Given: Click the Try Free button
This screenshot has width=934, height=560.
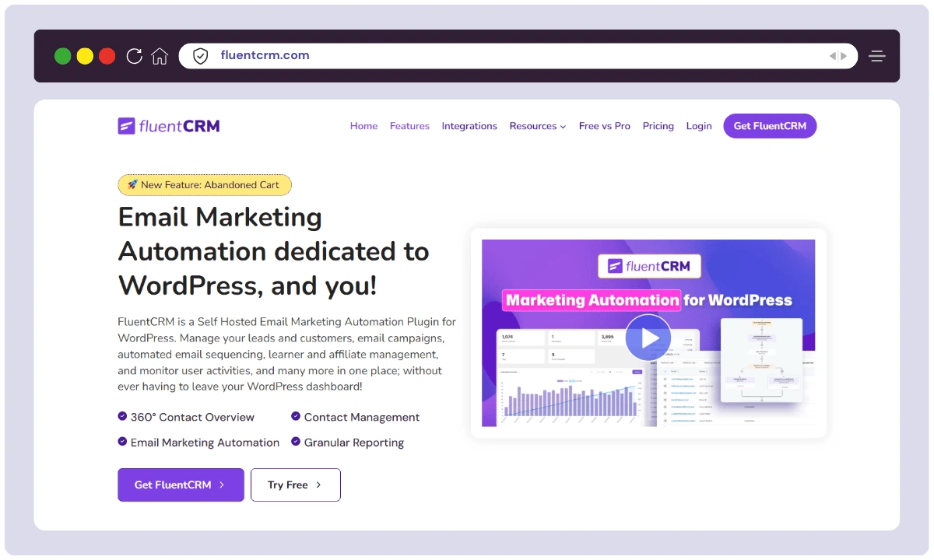Looking at the screenshot, I should pos(296,485).
